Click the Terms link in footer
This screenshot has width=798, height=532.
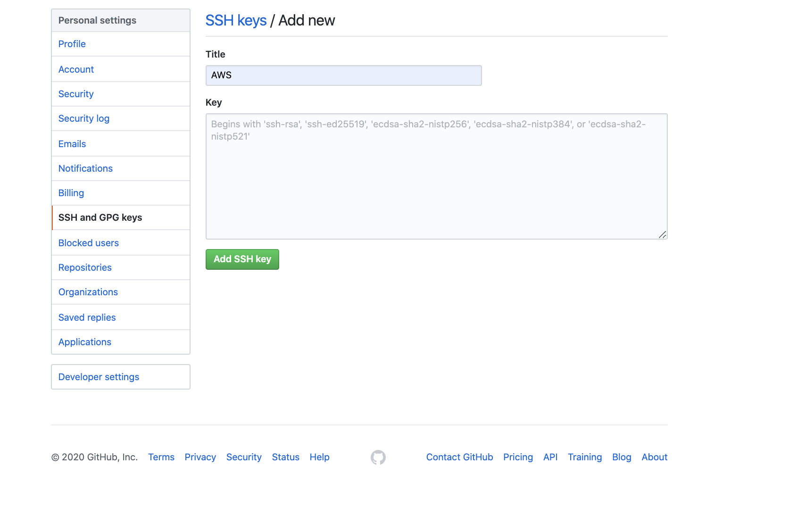click(161, 457)
